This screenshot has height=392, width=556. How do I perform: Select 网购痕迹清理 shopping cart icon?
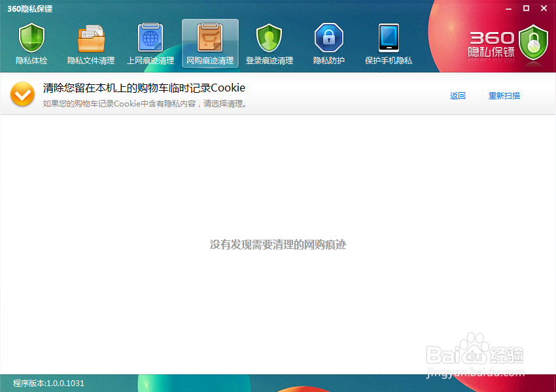(210, 38)
